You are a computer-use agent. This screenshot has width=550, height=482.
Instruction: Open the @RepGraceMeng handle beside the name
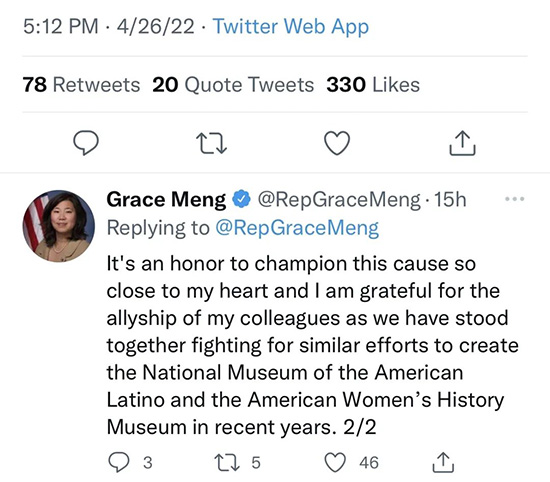click(339, 200)
